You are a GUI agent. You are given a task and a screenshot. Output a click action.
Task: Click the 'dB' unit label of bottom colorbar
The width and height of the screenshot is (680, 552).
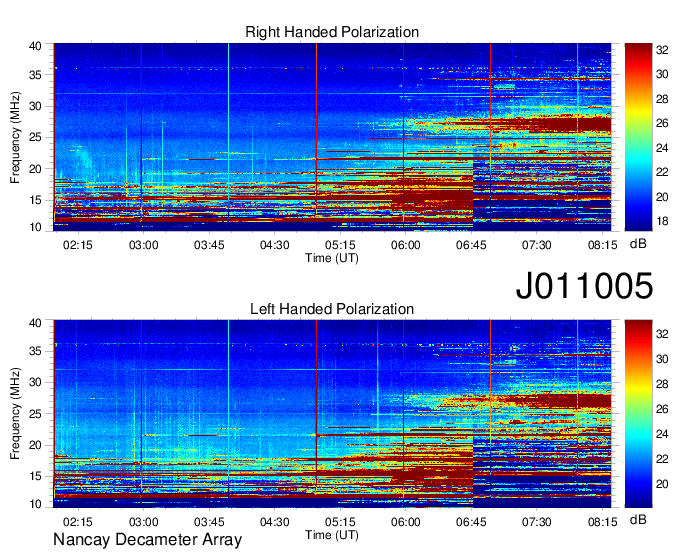click(x=638, y=519)
